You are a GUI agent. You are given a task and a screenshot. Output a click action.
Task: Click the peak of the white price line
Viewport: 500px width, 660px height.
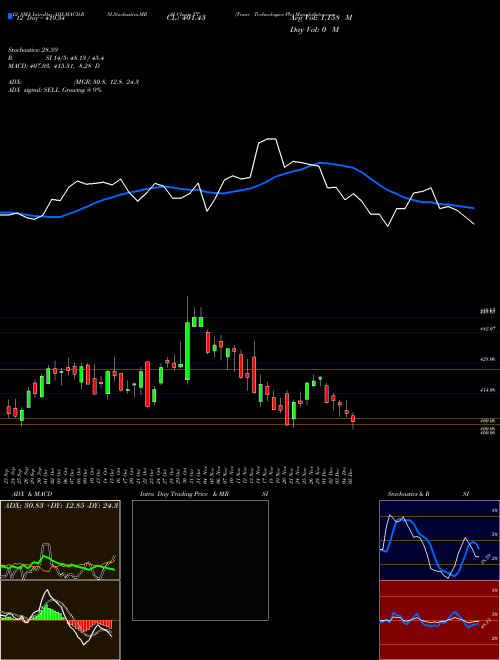pyautogui.click(x=271, y=138)
